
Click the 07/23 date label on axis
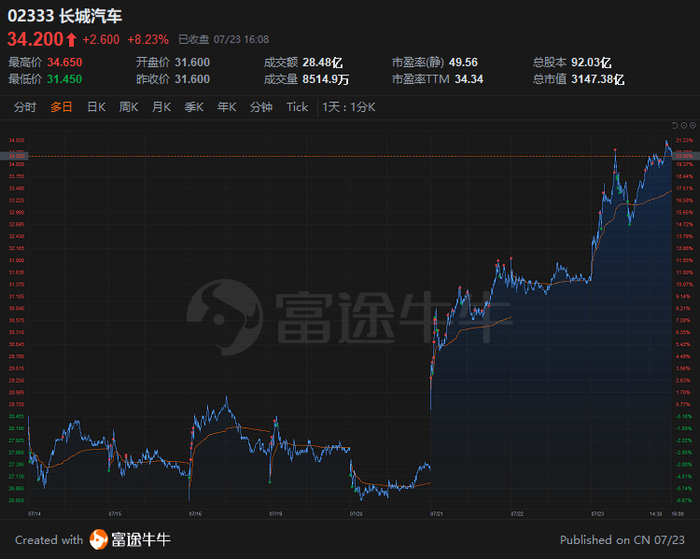(x=597, y=514)
